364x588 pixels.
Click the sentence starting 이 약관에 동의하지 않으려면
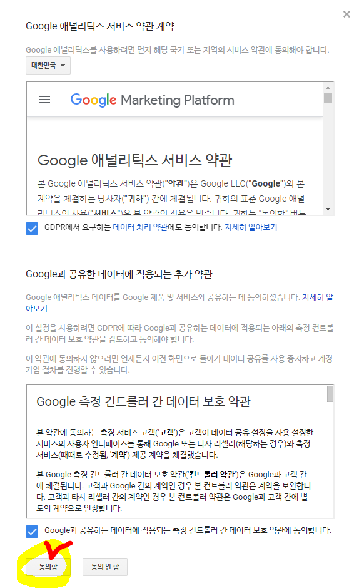click(x=179, y=364)
